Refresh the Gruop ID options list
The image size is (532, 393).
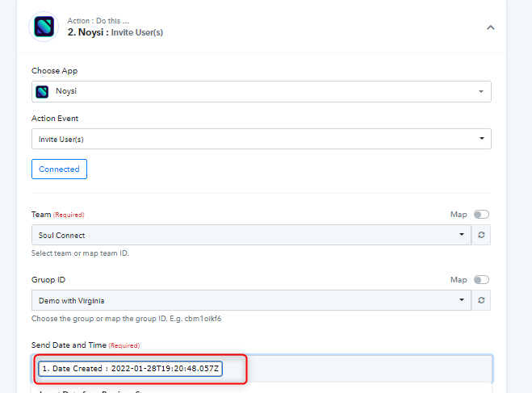481,300
